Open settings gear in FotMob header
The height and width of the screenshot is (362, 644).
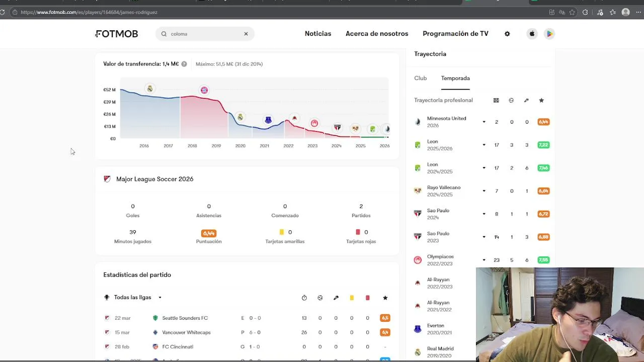click(x=507, y=34)
